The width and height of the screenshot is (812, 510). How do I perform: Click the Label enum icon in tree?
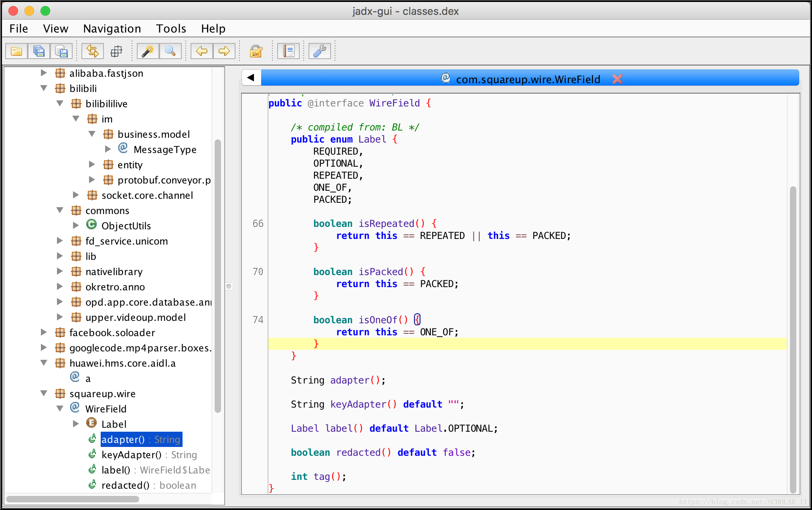click(91, 423)
